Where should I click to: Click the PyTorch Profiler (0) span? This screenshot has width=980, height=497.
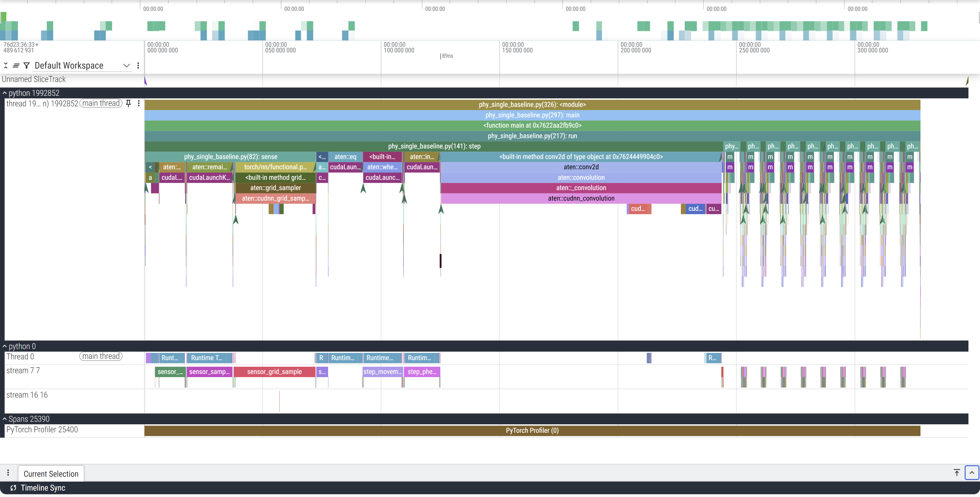(x=532, y=430)
